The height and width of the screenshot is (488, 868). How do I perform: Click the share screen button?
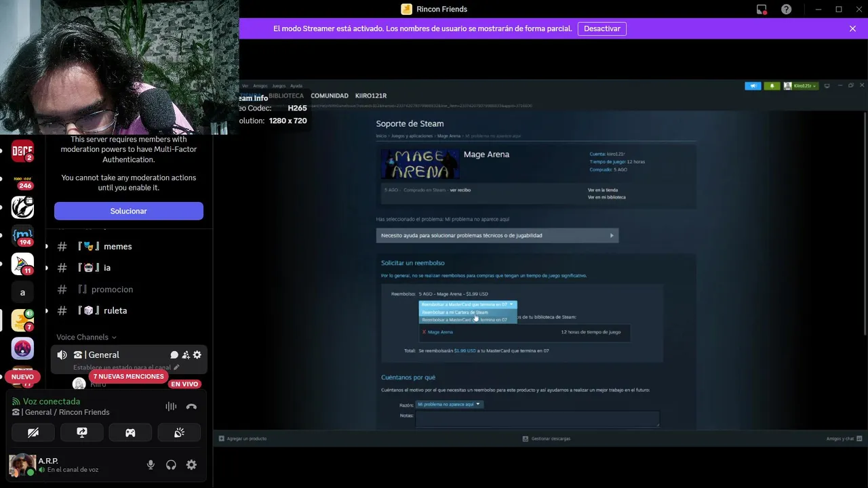(x=82, y=432)
